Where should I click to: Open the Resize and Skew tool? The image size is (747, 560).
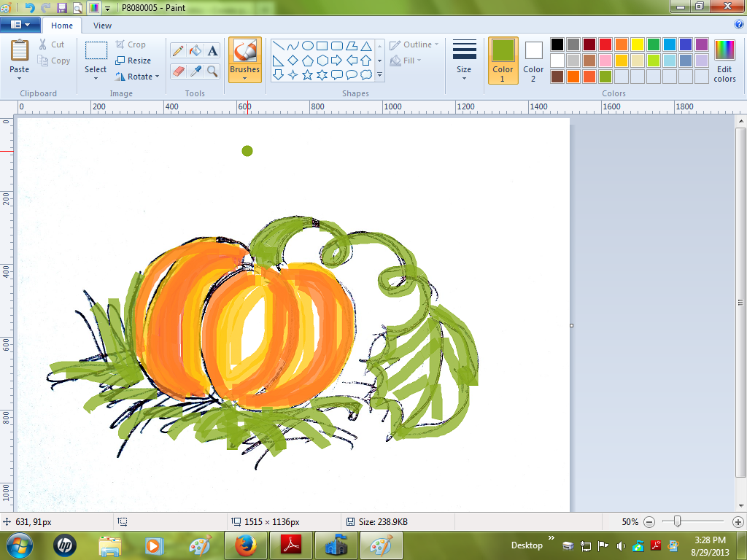tap(131, 60)
